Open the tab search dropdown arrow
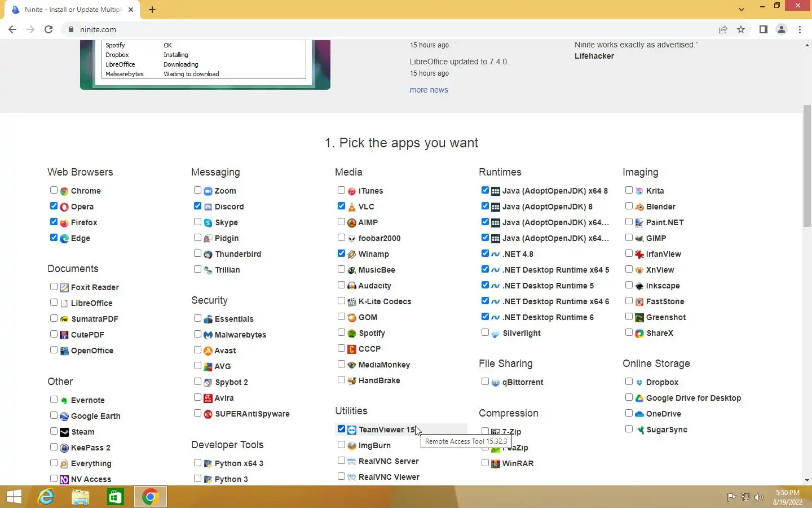812x508 pixels. [742, 9]
